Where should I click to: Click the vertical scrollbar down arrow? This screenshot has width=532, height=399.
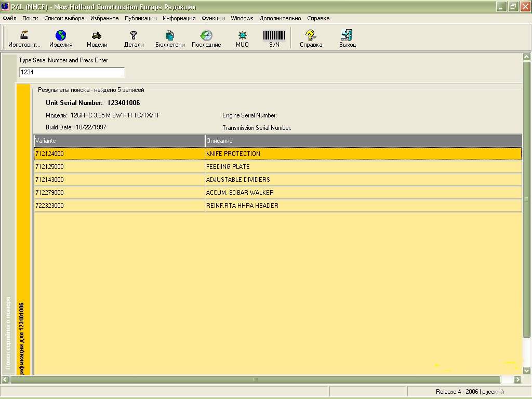(x=527, y=370)
